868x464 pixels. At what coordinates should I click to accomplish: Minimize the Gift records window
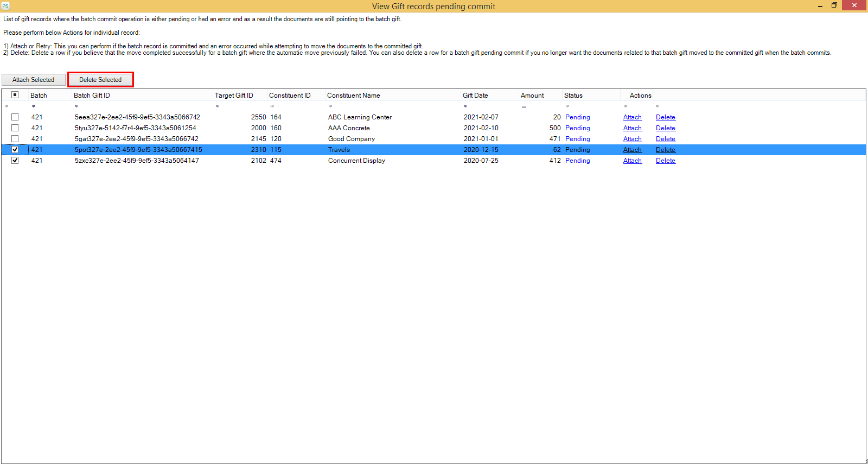[x=820, y=6]
